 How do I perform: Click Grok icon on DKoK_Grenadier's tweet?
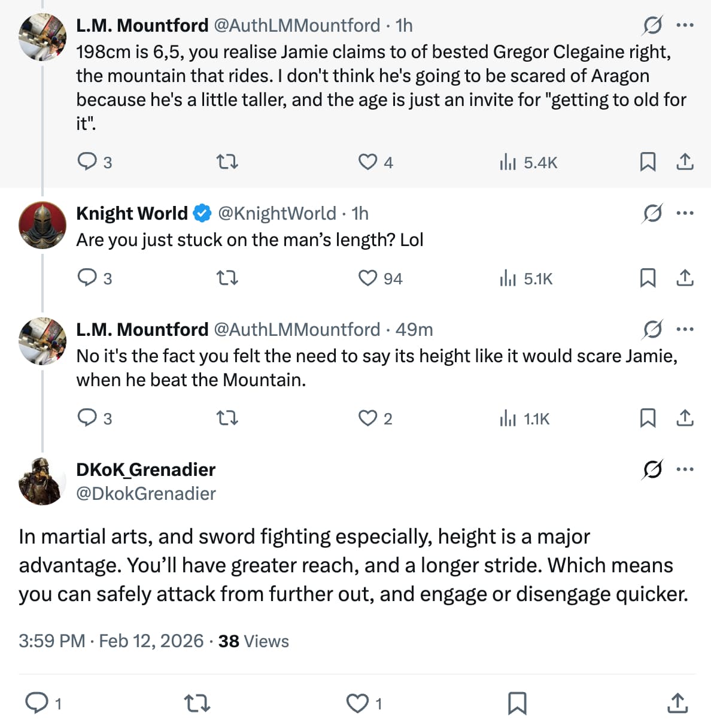coord(652,469)
